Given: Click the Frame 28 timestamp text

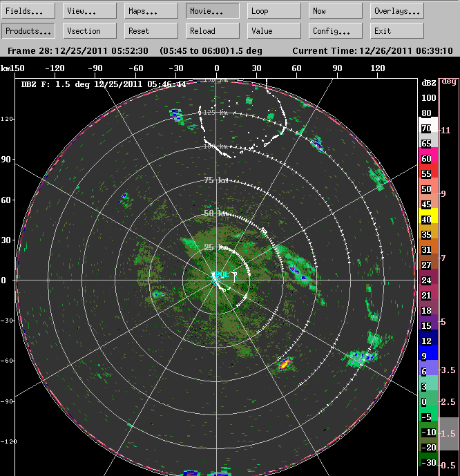Looking at the screenshot, I should pos(77,50).
